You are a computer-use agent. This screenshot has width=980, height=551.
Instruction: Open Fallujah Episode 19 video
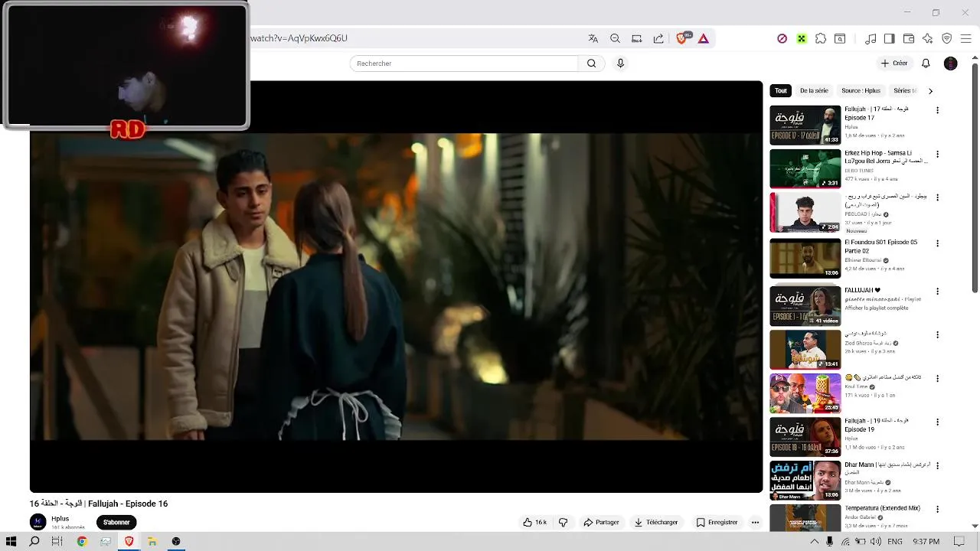tap(805, 436)
